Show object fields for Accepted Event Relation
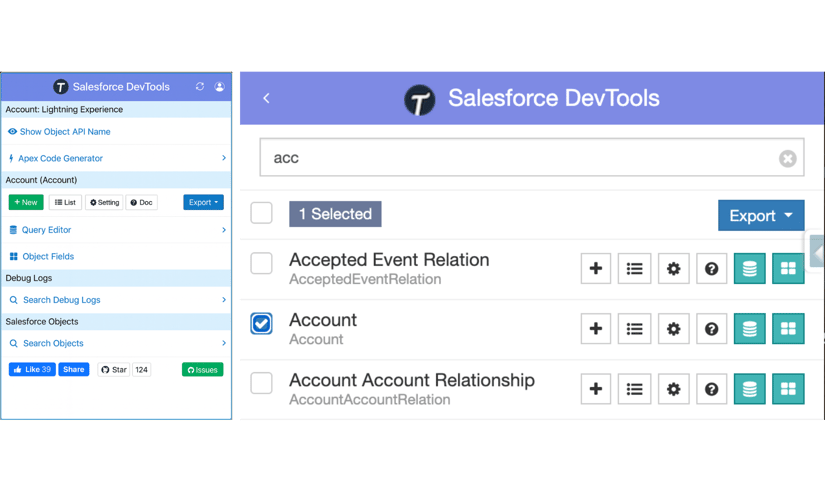Viewport: 825px width, 492px height. click(788, 268)
